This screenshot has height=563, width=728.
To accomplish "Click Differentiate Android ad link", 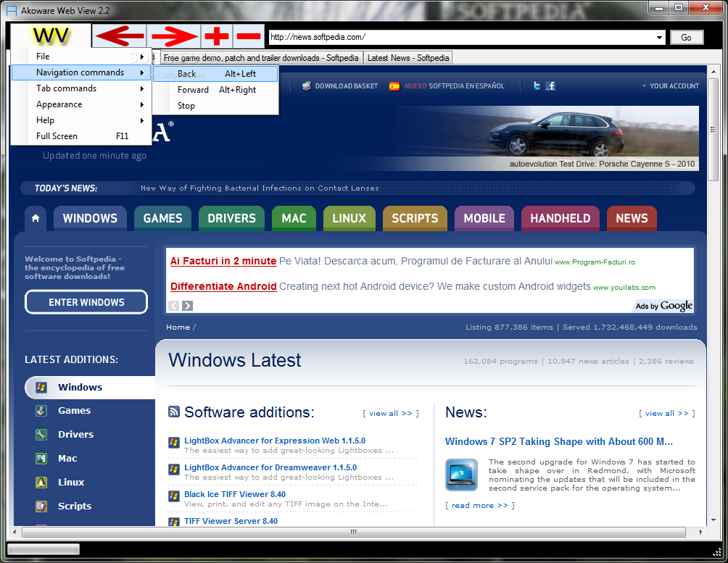I will pos(223,286).
